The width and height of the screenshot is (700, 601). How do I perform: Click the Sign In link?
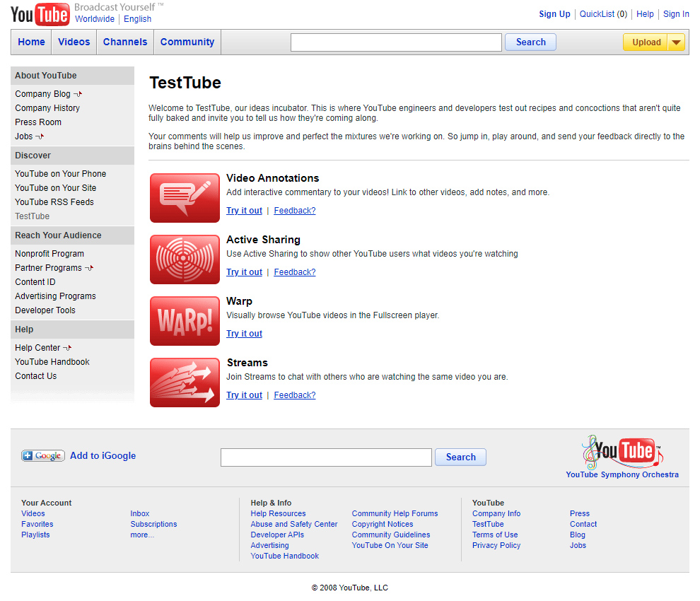[x=676, y=14]
